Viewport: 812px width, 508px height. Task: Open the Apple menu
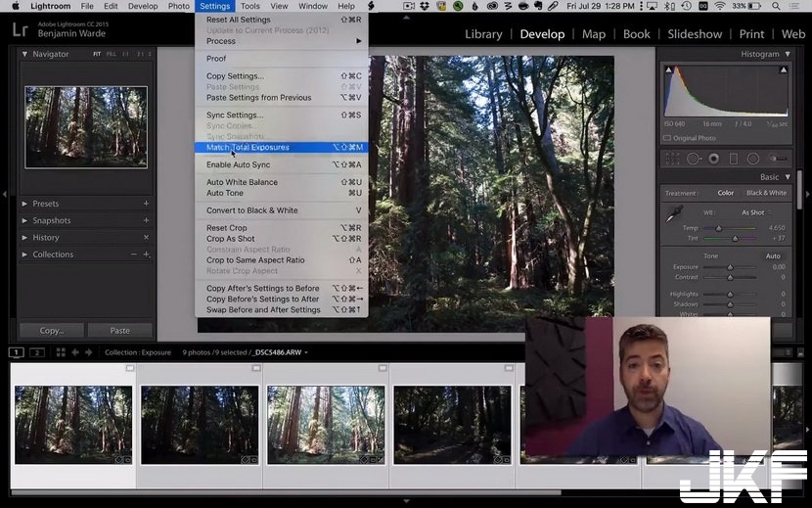click(x=15, y=6)
